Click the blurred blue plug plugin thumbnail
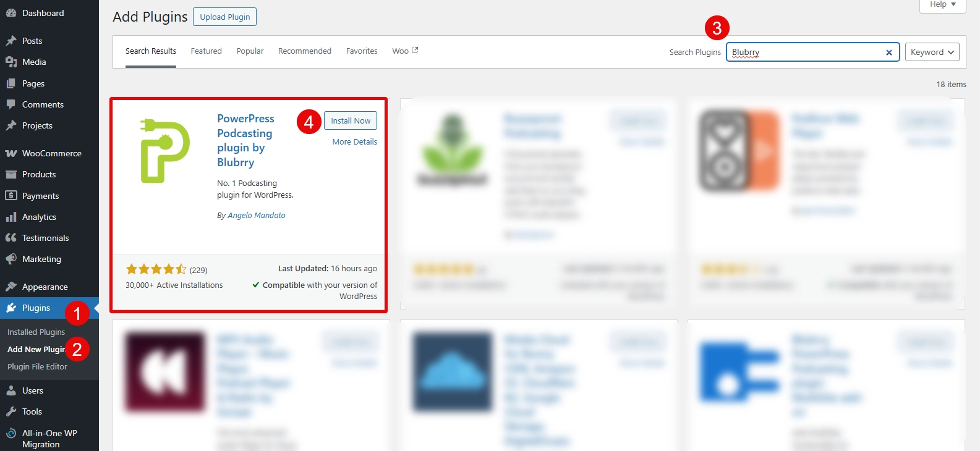Image resolution: width=980 pixels, height=451 pixels. pos(739,373)
